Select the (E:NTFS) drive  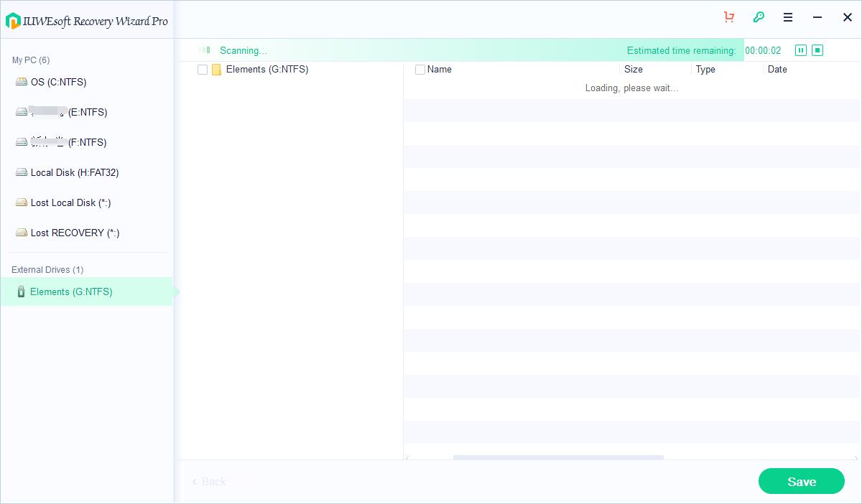tap(86, 112)
